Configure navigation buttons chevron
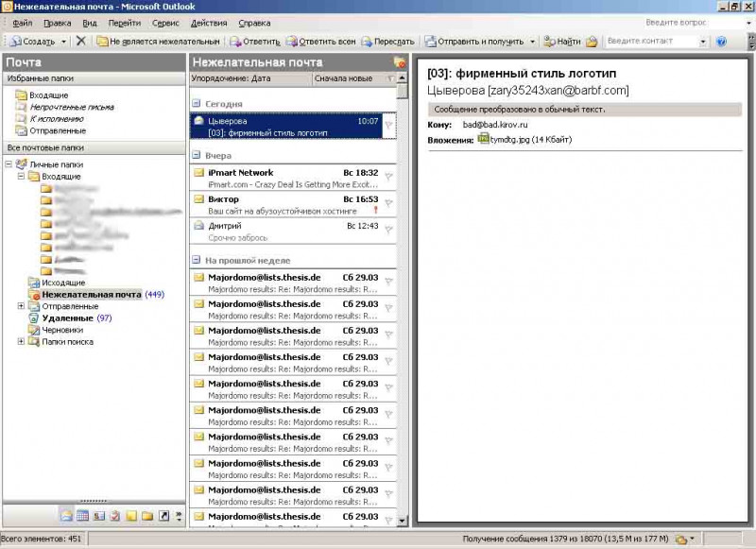The height and width of the screenshot is (549, 756). coord(179,516)
